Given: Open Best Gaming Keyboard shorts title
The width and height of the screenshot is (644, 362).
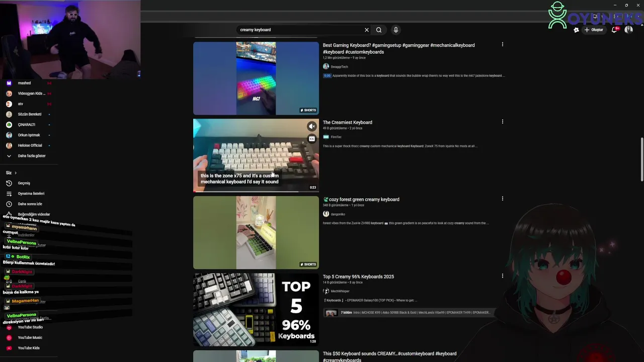Looking at the screenshot, I should pos(398,48).
